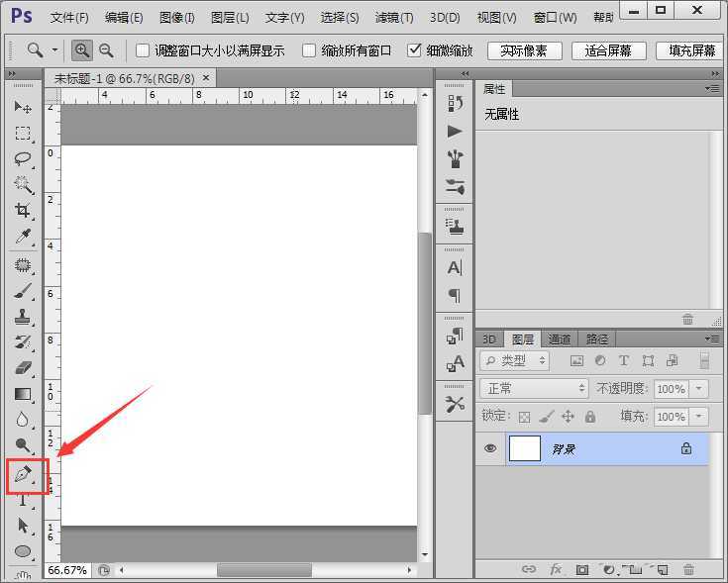
Task: Uncheck the 细微缩放 checkbox
Action: pos(415,50)
